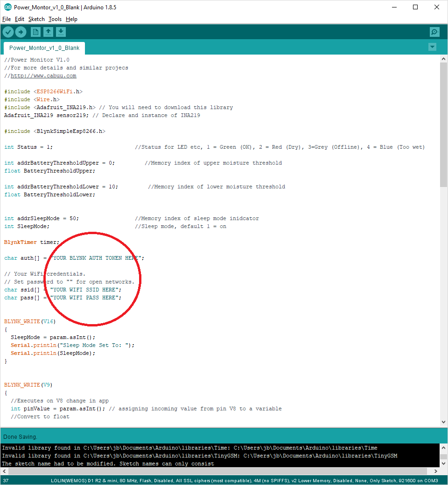Click the vertical scrollbar up arrow in editor
The height and width of the screenshot is (485, 448).
[x=443, y=58]
